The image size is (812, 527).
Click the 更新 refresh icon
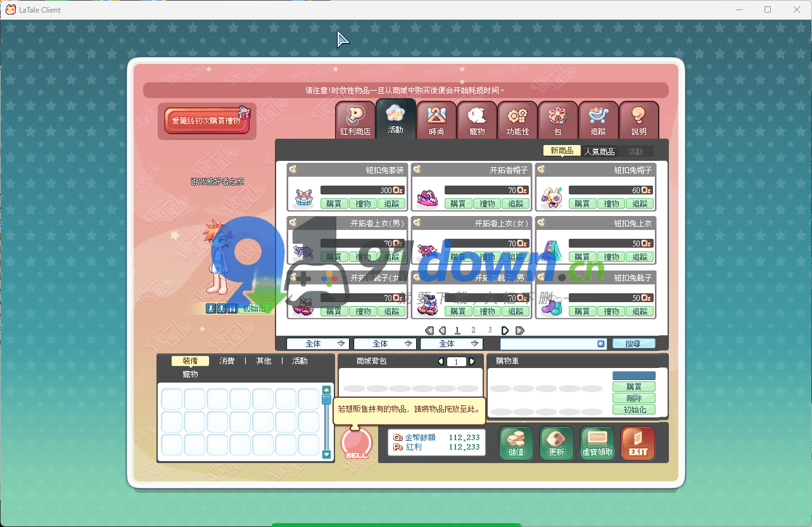click(x=557, y=443)
